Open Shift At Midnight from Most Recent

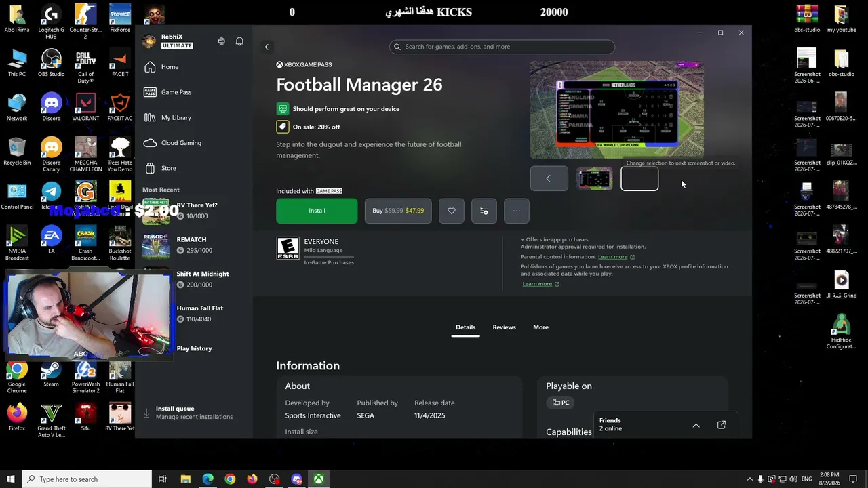click(x=193, y=279)
